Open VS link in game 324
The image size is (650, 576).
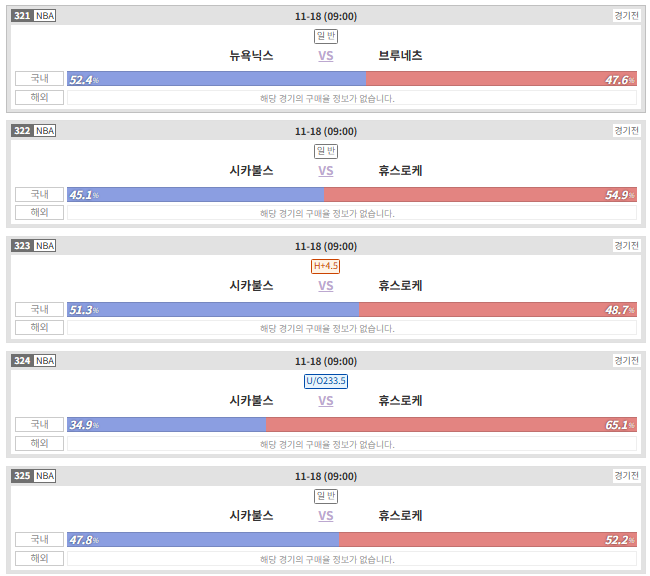tap(326, 401)
